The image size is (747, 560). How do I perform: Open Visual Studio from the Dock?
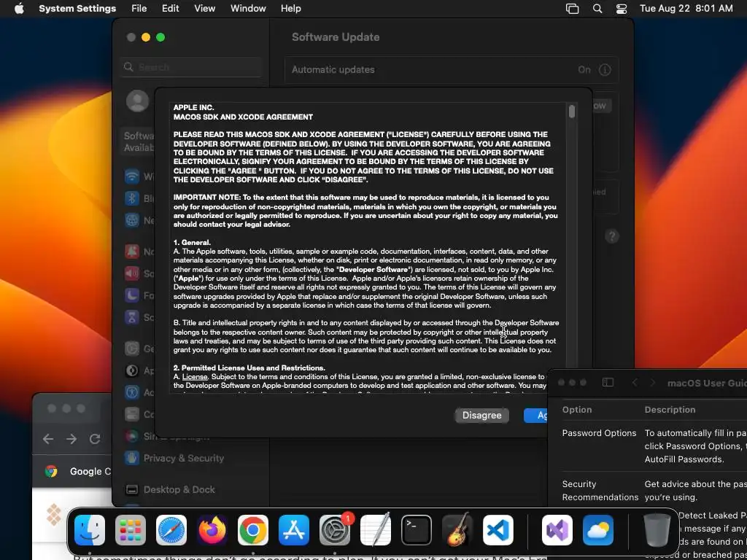click(557, 530)
